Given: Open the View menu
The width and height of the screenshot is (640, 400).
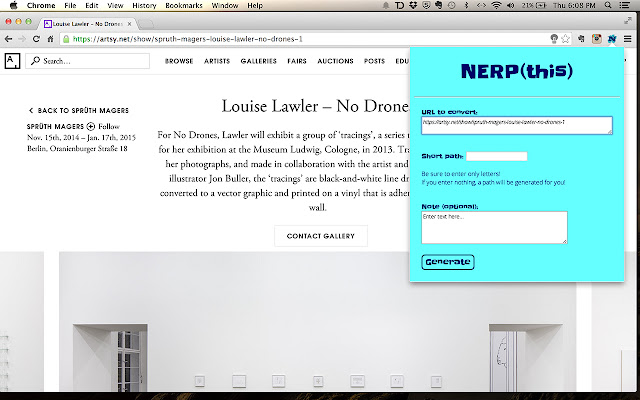Looking at the screenshot, I should 115,5.
